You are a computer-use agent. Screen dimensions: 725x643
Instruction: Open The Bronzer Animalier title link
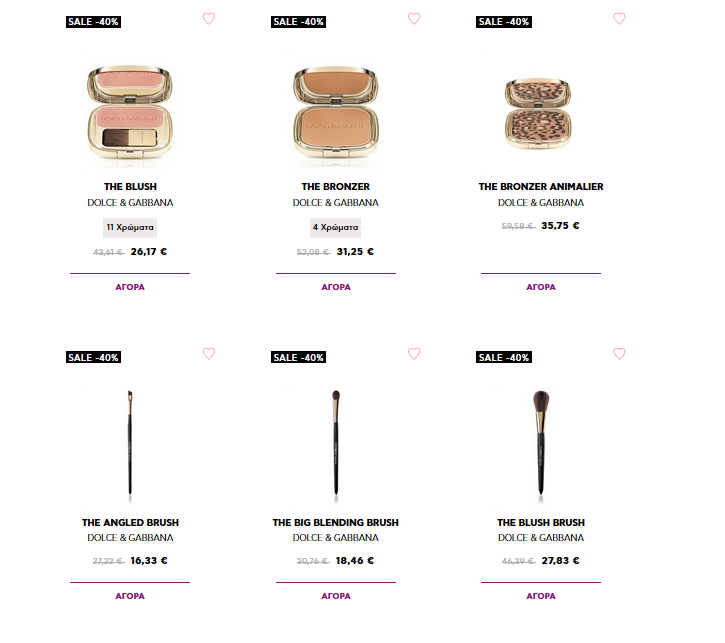coord(541,187)
